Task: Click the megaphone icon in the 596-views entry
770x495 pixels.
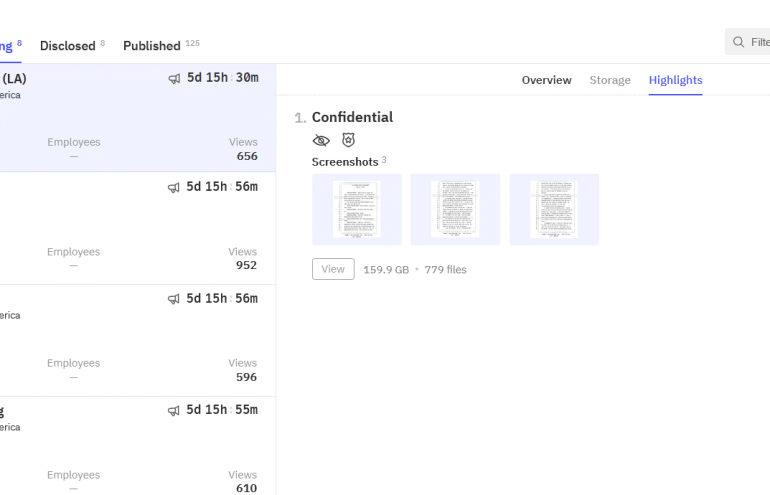Action: (x=174, y=299)
